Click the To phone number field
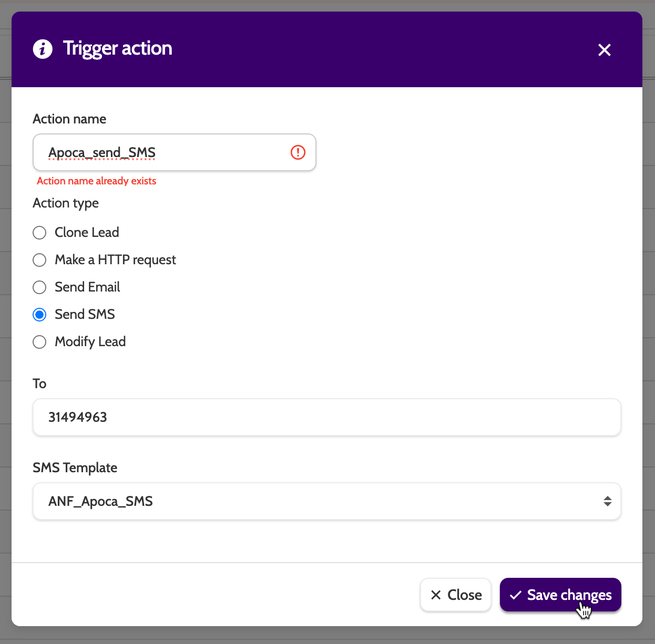 coord(326,417)
